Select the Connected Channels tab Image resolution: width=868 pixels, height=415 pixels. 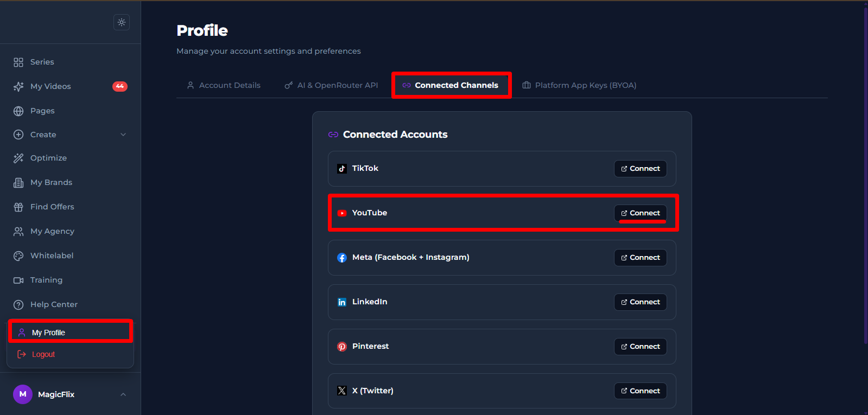(451, 85)
